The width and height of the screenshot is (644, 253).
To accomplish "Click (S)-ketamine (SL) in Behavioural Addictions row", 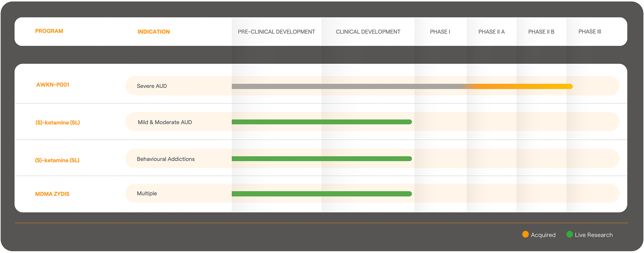I will [x=57, y=160].
